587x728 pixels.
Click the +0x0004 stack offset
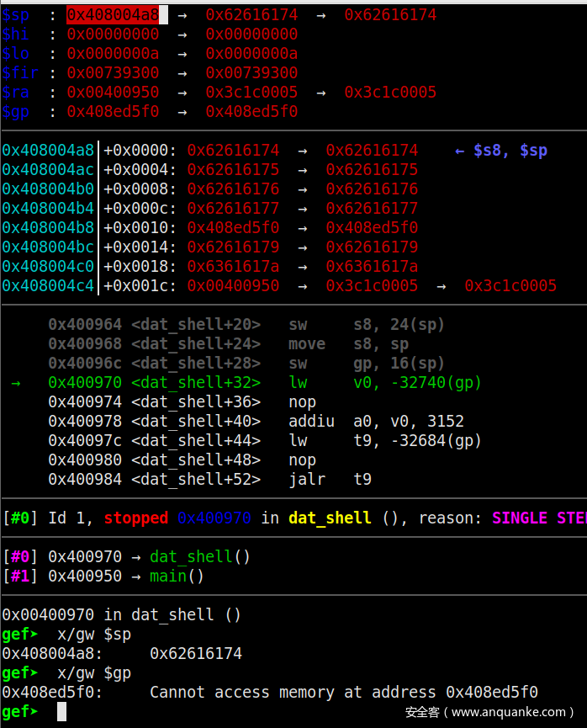[x=140, y=170]
